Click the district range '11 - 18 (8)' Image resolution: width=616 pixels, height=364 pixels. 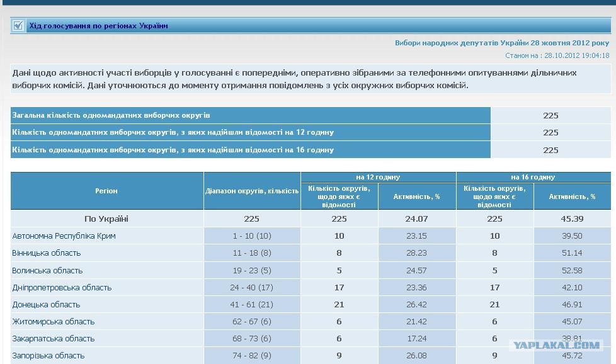pyautogui.click(x=252, y=253)
